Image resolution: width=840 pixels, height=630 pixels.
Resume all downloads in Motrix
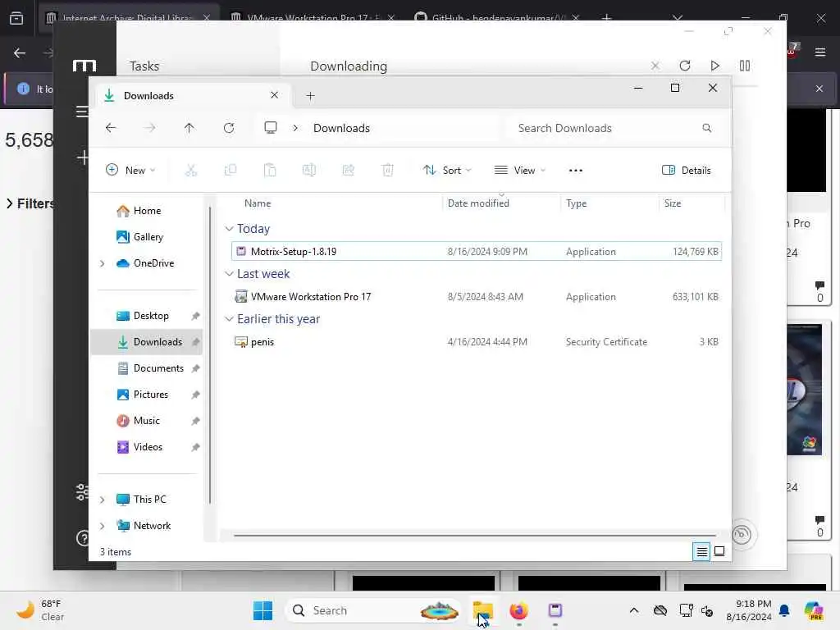pyautogui.click(x=714, y=66)
